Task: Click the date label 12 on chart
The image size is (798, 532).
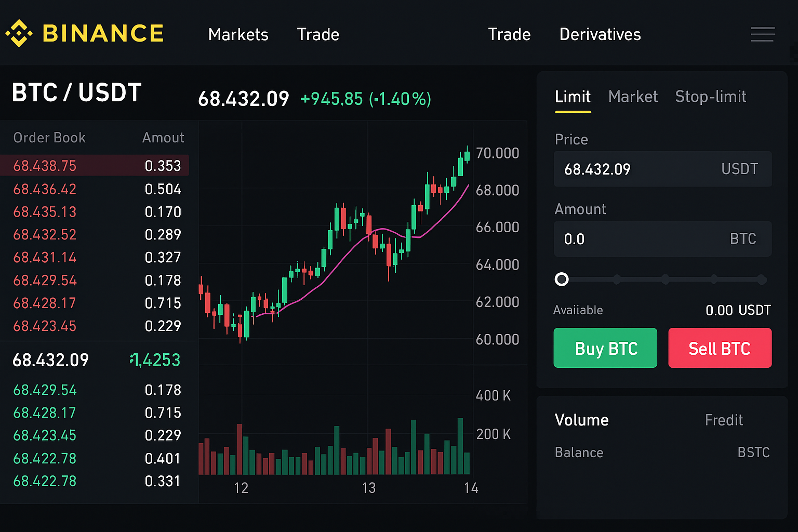Action: [x=241, y=488]
